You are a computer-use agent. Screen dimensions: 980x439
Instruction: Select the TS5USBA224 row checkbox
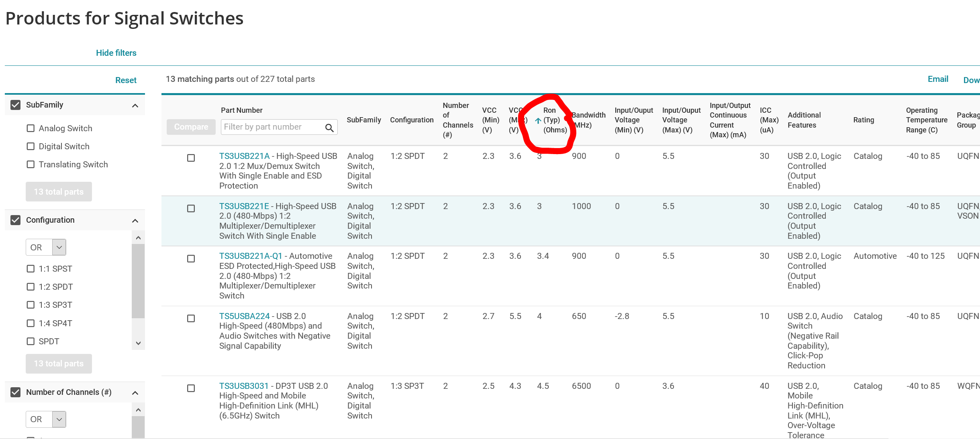click(191, 318)
